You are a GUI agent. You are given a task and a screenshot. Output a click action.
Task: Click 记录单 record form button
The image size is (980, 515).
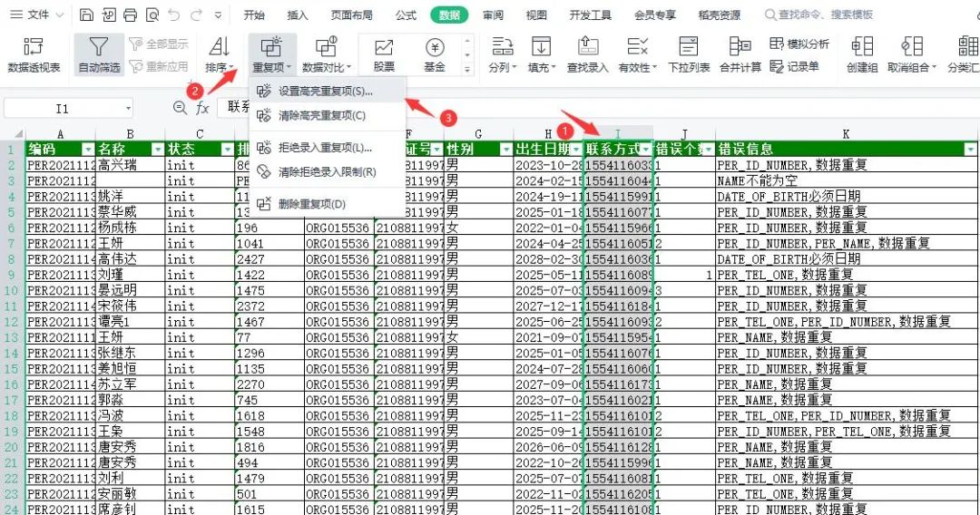click(794, 66)
